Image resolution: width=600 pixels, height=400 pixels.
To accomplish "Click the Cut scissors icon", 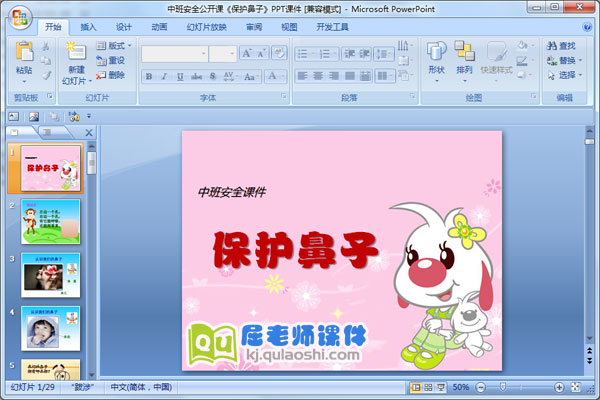I will pos(46,46).
